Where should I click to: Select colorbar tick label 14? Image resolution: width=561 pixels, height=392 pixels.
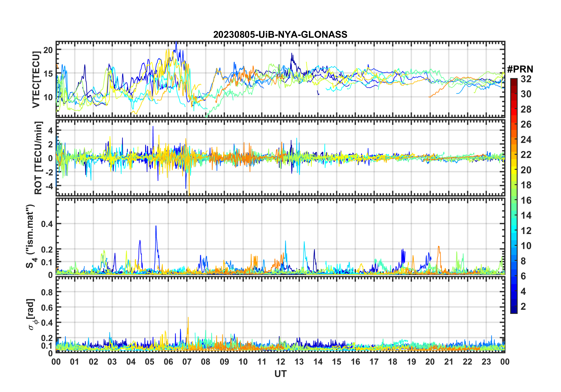coord(526,215)
